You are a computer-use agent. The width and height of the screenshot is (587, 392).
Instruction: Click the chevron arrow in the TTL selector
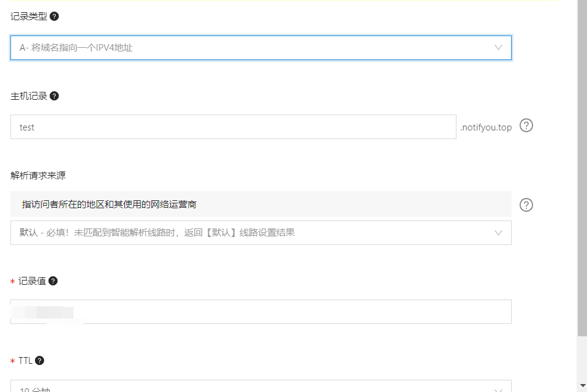click(498, 388)
